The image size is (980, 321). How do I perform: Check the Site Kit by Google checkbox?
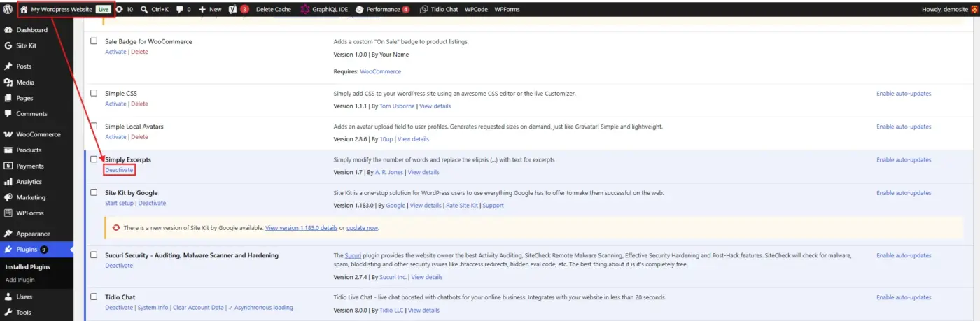pyautogui.click(x=94, y=192)
